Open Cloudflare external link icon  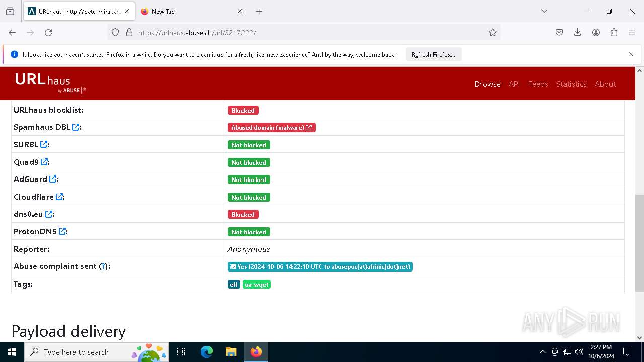(x=59, y=197)
